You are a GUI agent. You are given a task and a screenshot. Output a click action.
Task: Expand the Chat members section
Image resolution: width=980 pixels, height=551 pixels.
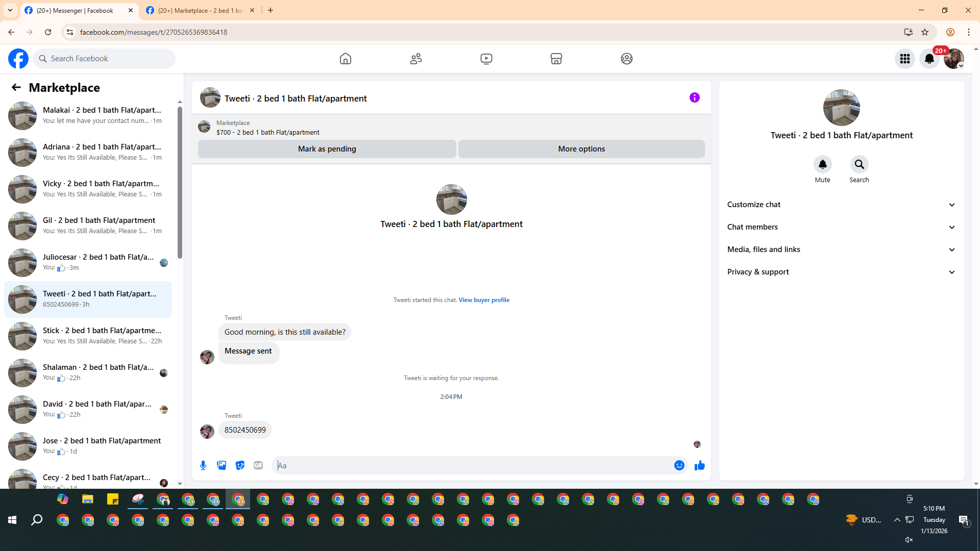tap(841, 227)
